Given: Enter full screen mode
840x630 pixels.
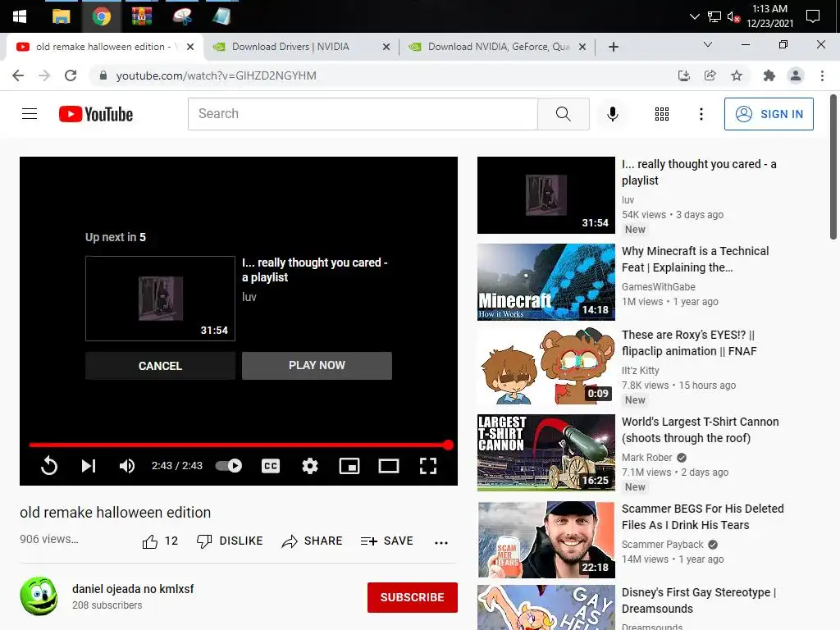Looking at the screenshot, I should [427, 466].
